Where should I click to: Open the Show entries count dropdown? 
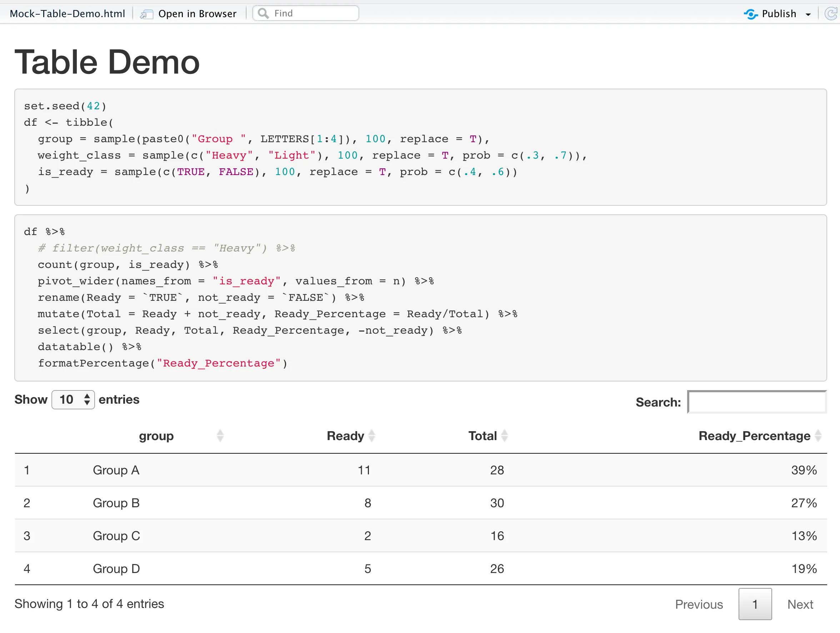73,400
